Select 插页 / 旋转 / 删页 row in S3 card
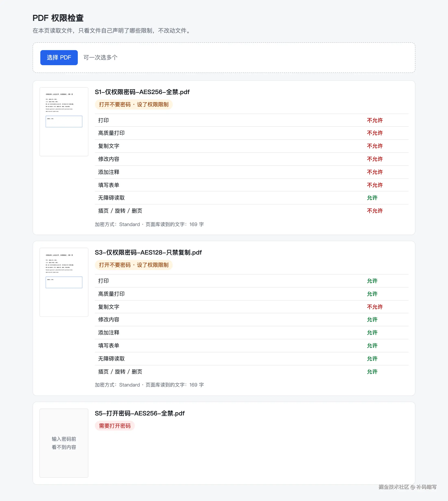The width and height of the screenshot is (448, 501). 251,372
